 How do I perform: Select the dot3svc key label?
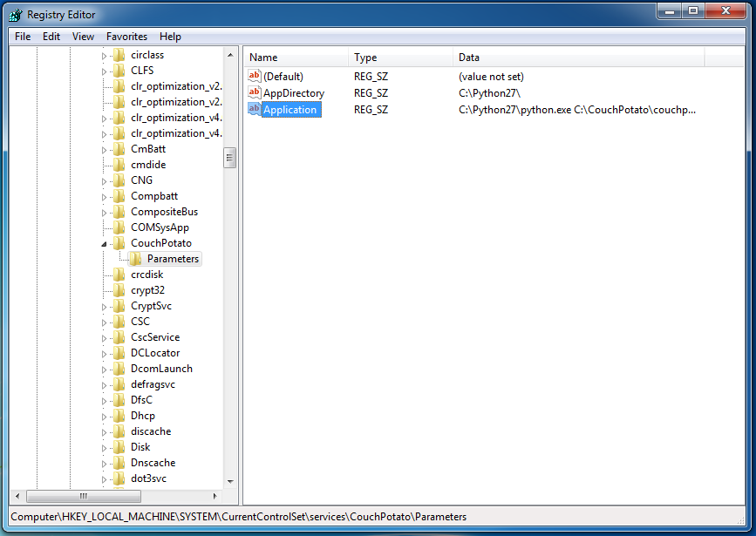tap(148, 478)
